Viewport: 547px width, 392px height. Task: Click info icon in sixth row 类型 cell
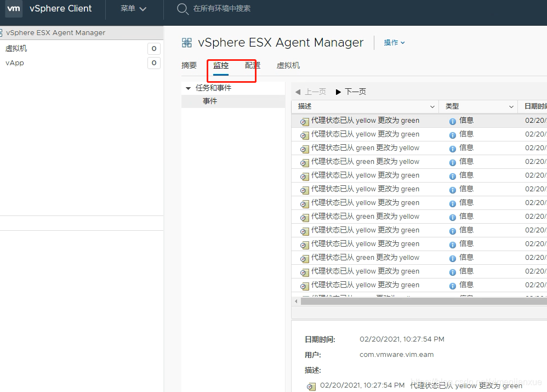click(453, 190)
